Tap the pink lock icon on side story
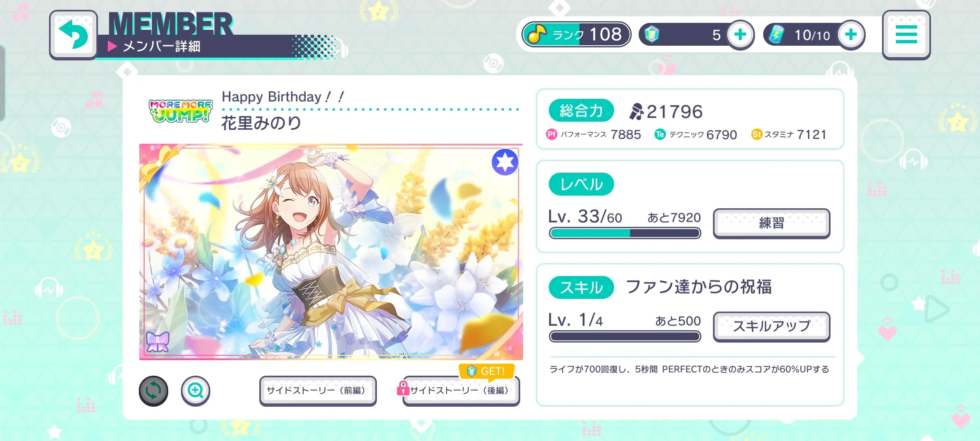The height and width of the screenshot is (441, 980). coord(403,388)
